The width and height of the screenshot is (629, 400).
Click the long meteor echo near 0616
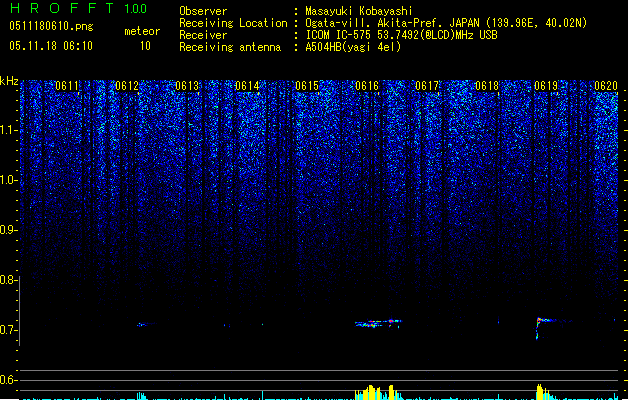click(378, 323)
